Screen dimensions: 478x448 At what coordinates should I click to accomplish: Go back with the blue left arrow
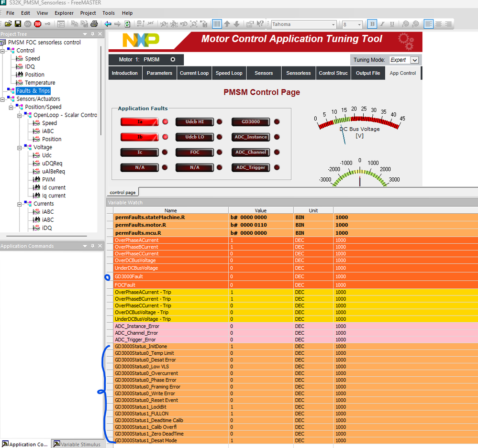(108, 24)
